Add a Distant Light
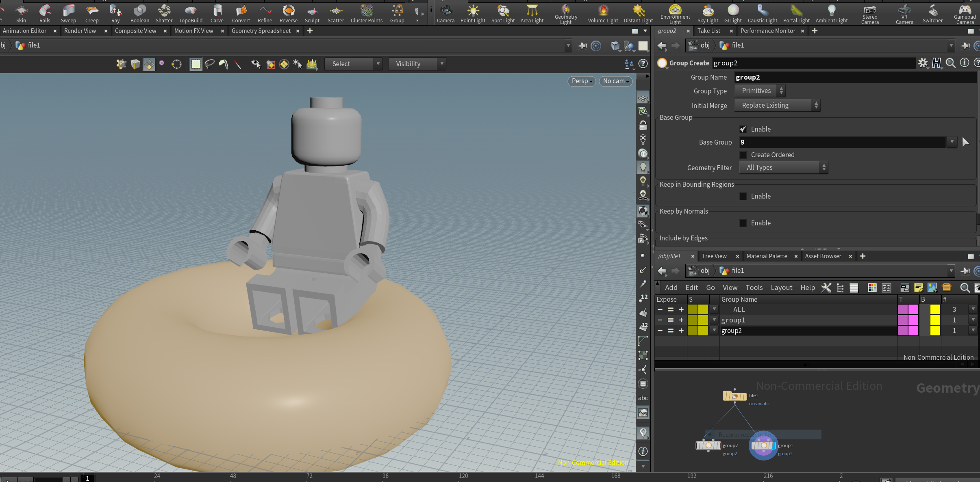 pos(638,13)
